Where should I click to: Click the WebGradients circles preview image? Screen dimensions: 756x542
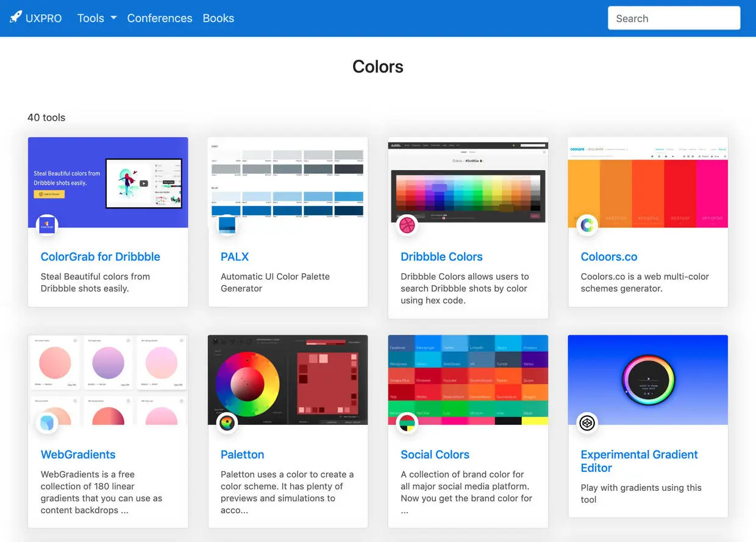point(108,380)
